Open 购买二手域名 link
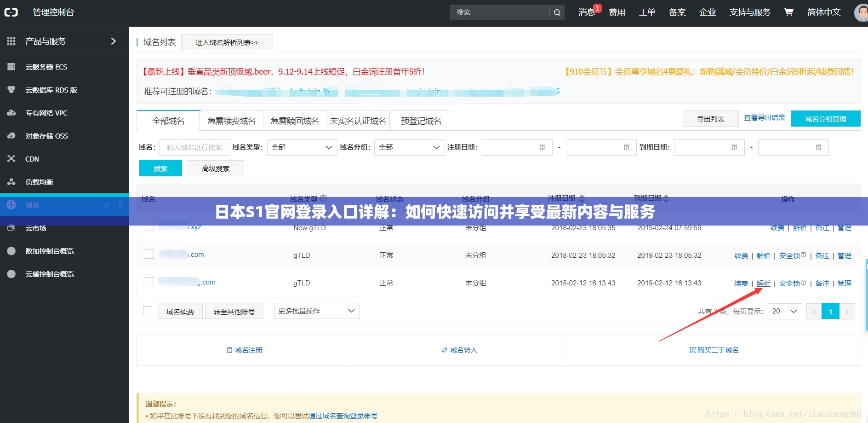This screenshot has height=423, width=868. [714, 350]
